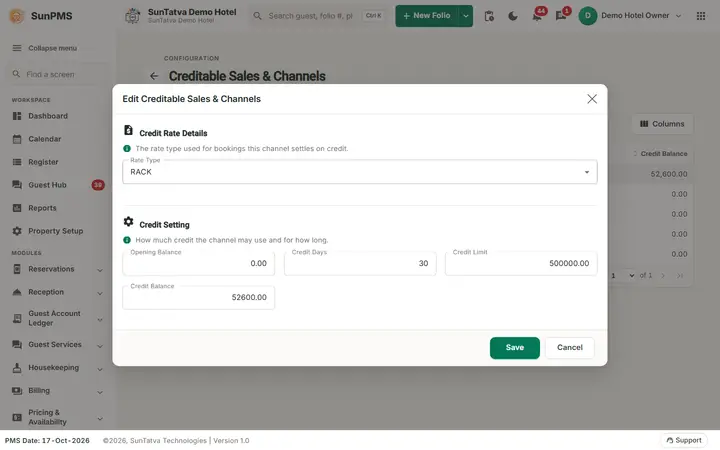Click the Pricing & Availability icon
Screen dimensions: 720x450
click(17, 417)
